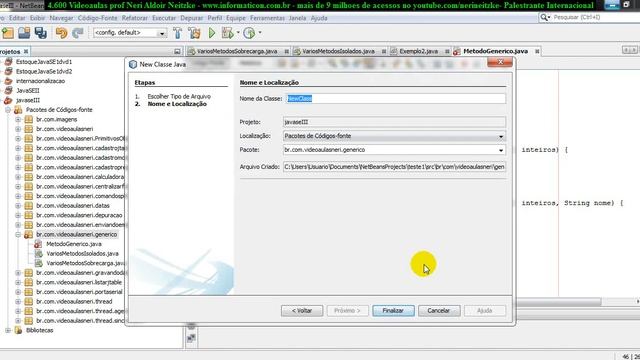The width and height of the screenshot is (640, 360).
Task: Click the internacionalizacao project icon
Action: pyautogui.click(x=8, y=81)
